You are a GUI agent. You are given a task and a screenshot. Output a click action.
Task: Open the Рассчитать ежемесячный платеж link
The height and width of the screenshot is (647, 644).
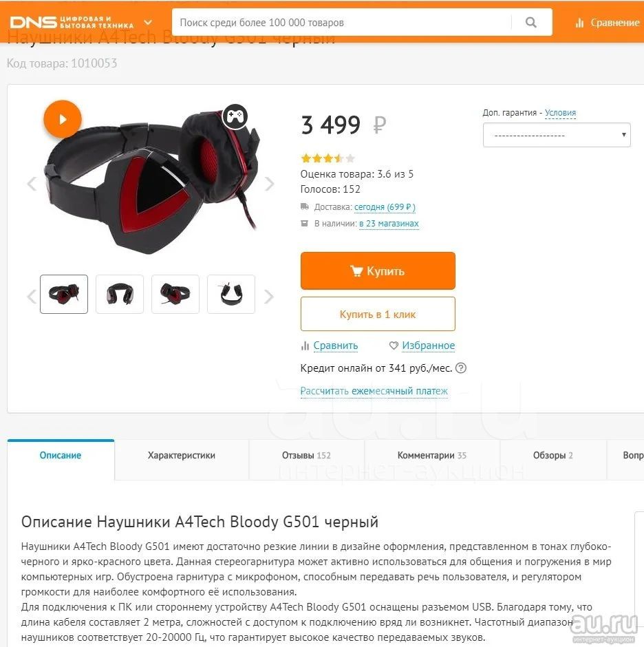coord(374,391)
